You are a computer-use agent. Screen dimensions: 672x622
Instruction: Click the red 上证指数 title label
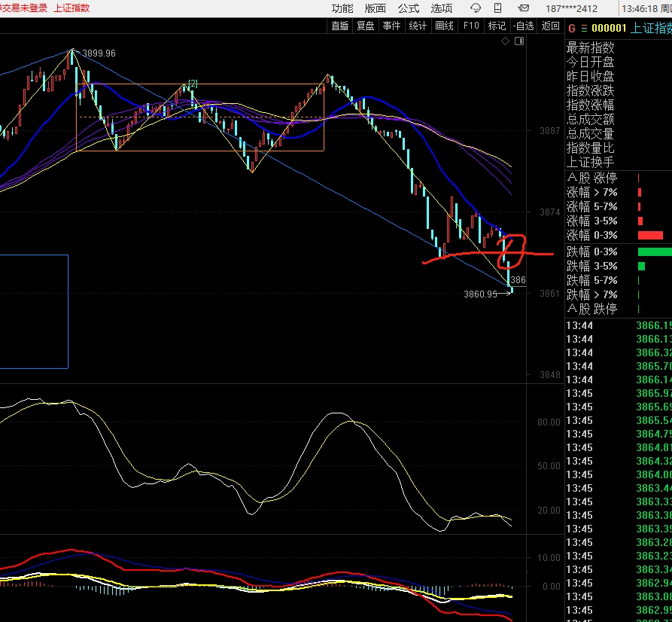[x=71, y=8]
